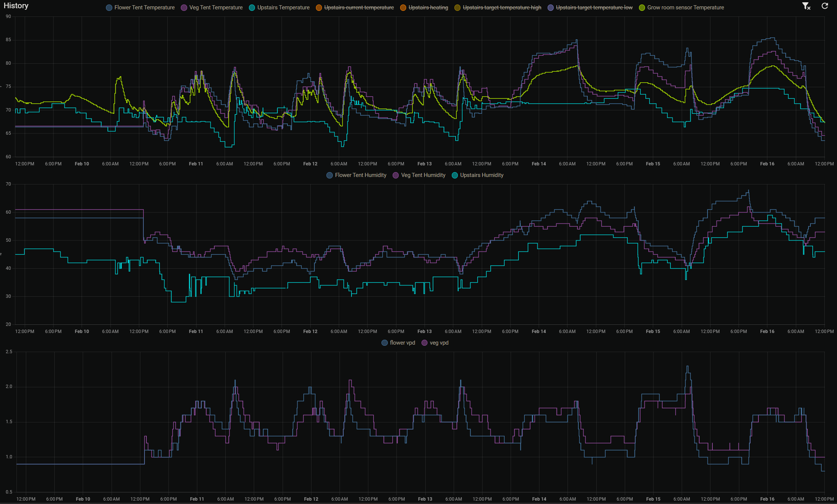Click the refresh history icon
Screen dimensions: 837x504
(x=825, y=6)
